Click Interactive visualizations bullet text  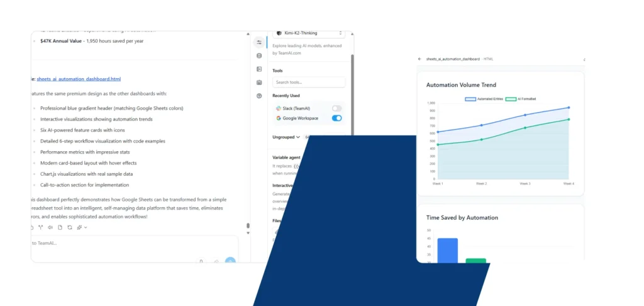pyautogui.click(x=96, y=119)
